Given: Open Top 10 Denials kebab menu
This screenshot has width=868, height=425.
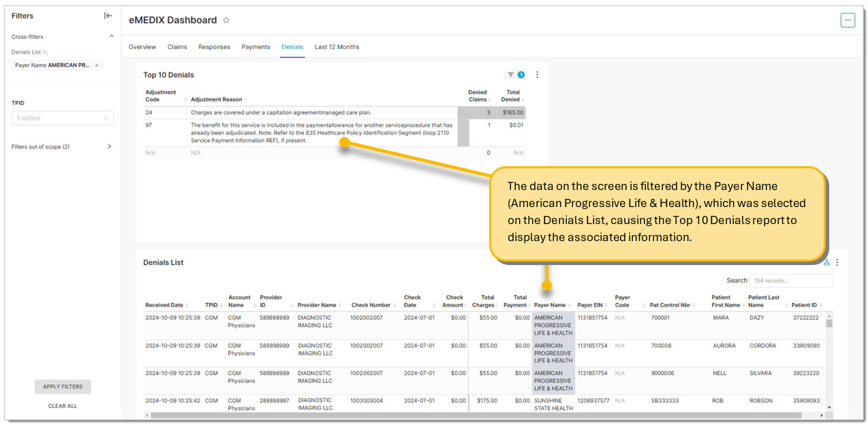Looking at the screenshot, I should (537, 75).
